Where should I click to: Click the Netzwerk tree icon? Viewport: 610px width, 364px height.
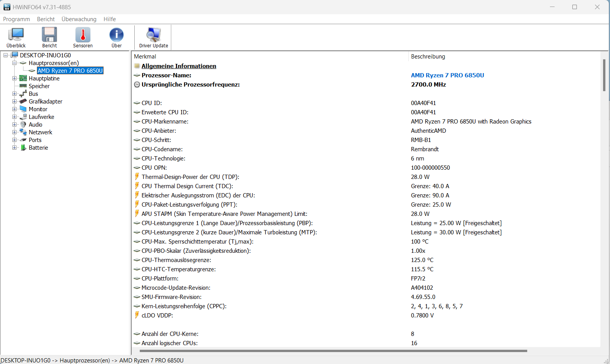(23, 132)
